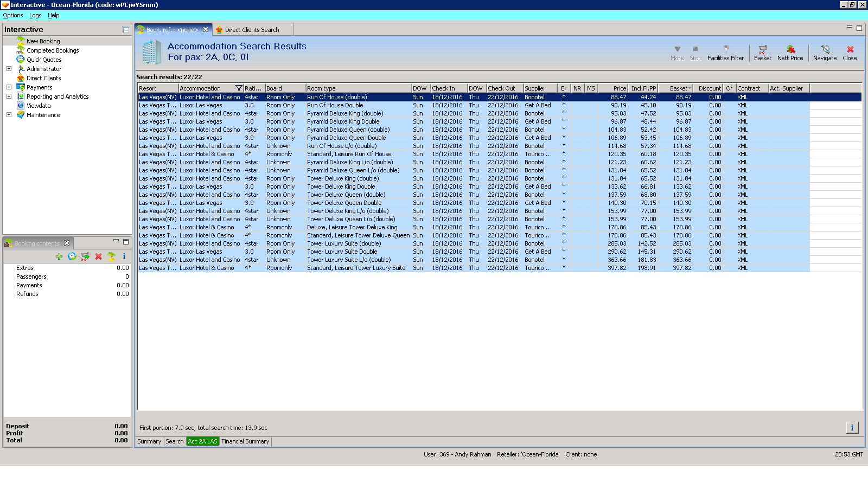Minimize the Interactive navigation panel
Viewport: 868px width, 502px height.
(126, 30)
